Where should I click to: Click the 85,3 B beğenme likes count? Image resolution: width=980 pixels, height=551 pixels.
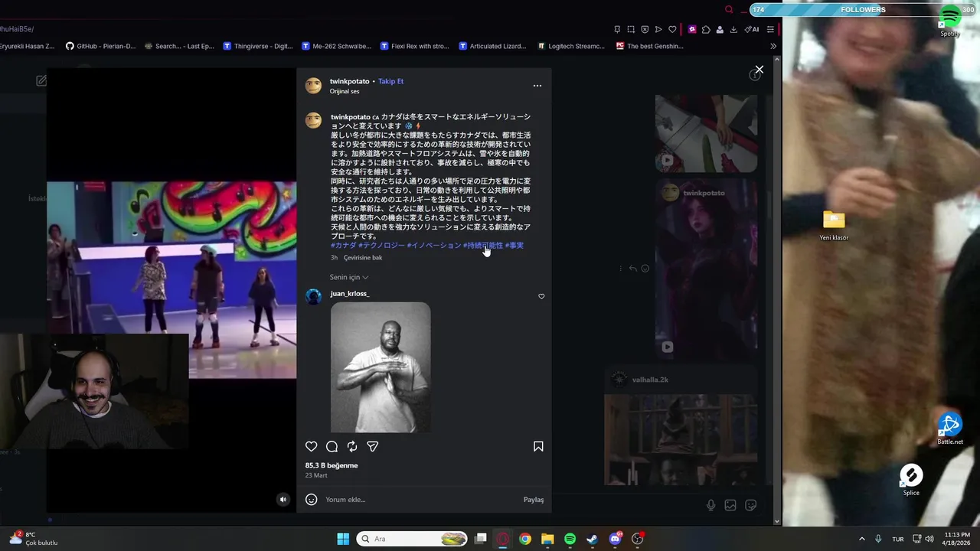coord(332,465)
